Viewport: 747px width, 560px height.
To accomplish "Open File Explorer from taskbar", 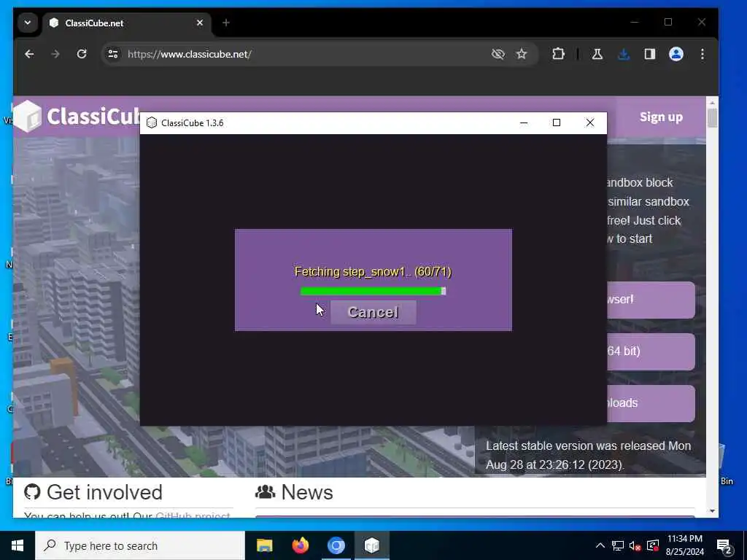I will tap(264, 545).
